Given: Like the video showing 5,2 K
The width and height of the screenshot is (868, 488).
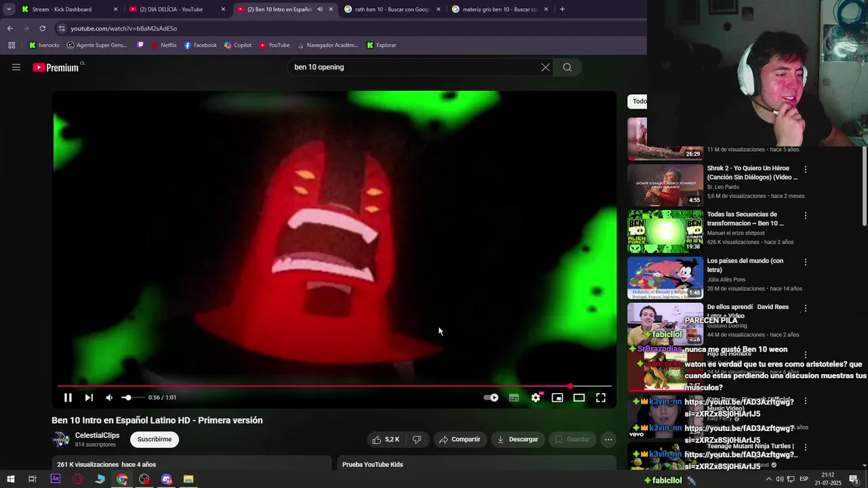Looking at the screenshot, I should pos(386,439).
